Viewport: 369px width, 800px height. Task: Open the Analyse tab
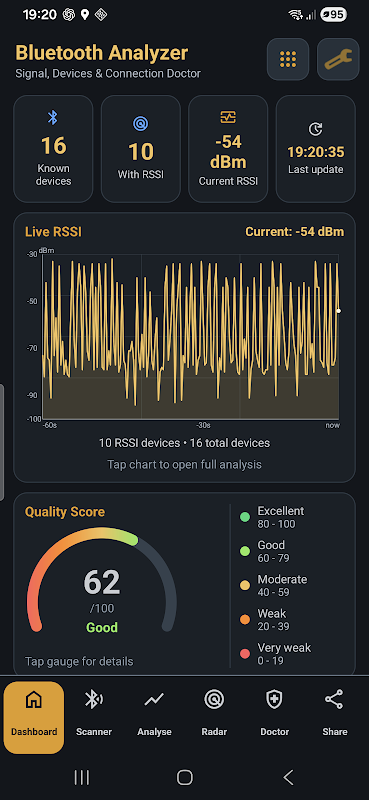pyautogui.click(x=154, y=717)
